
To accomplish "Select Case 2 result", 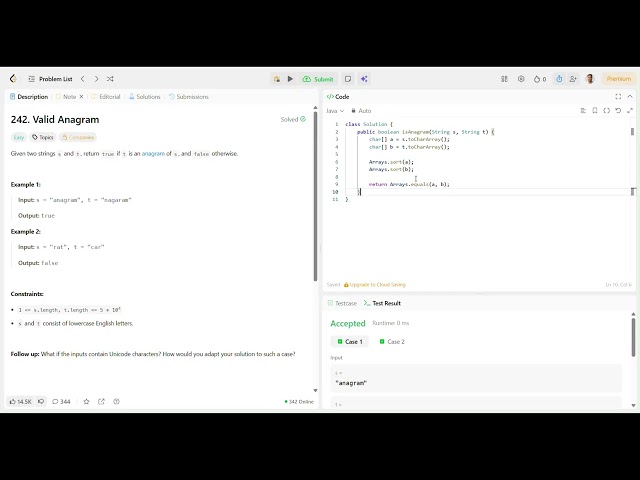I will tap(392, 342).
